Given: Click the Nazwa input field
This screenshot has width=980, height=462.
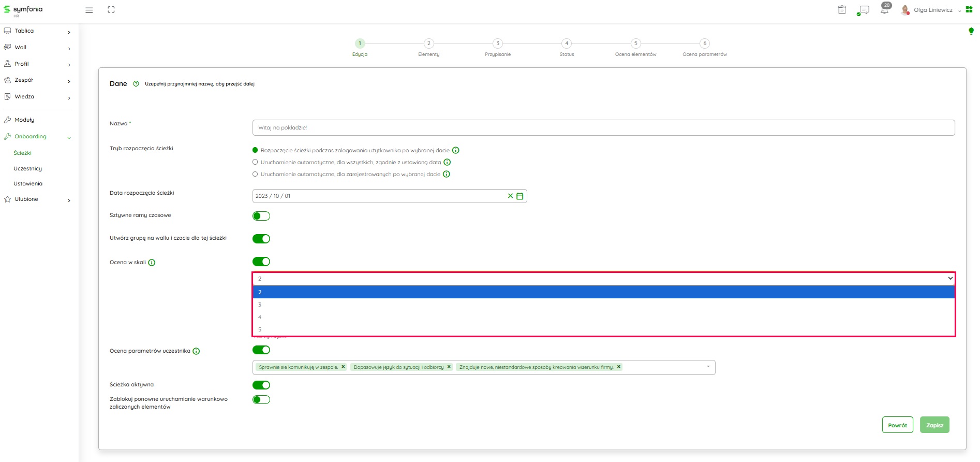Looking at the screenshot, I should (603, 128).
